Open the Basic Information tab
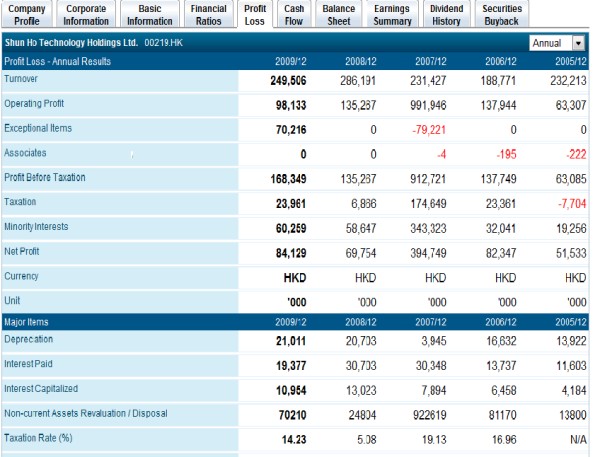Viewport: 600px width, 457px height. click(x=150, y=15)
